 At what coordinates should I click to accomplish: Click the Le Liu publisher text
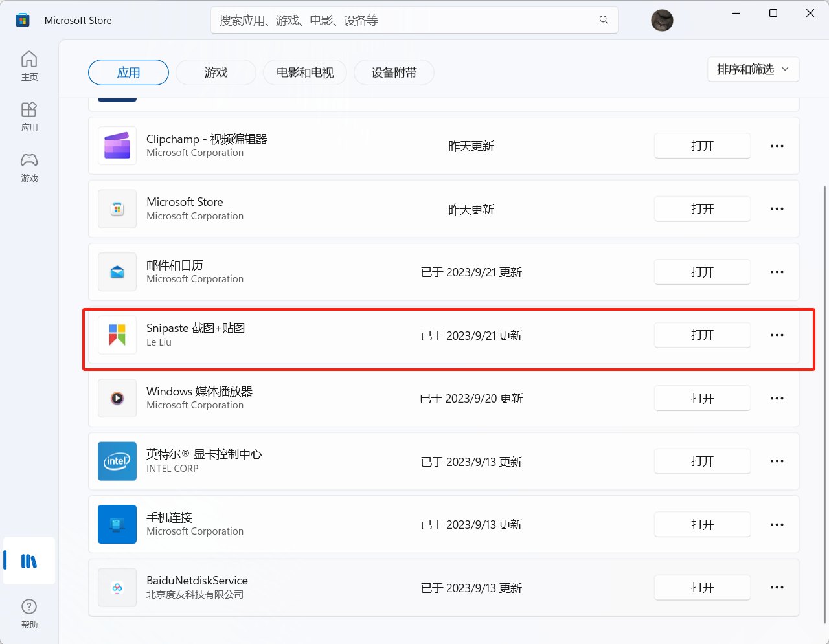159,342
